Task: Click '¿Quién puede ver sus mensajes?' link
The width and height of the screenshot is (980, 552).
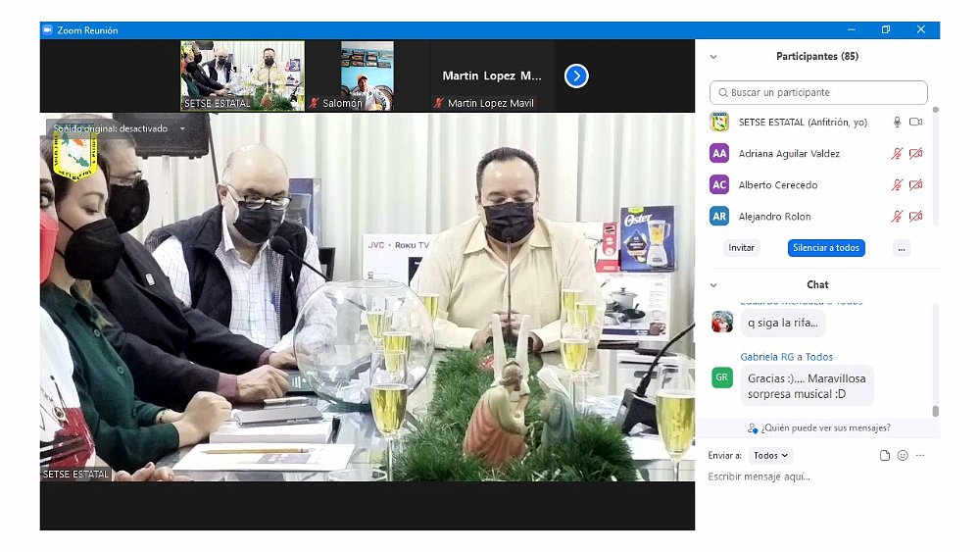Action: click(x=818, y=427)
